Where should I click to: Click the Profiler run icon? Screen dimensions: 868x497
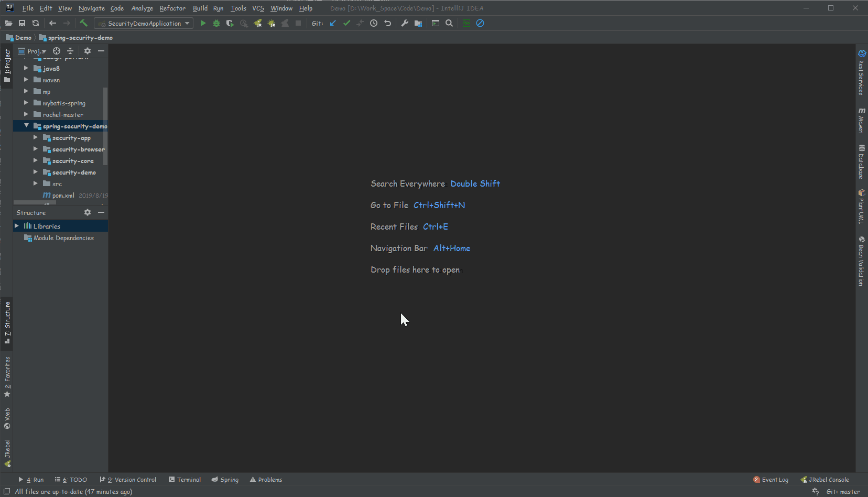click(244, 23)
